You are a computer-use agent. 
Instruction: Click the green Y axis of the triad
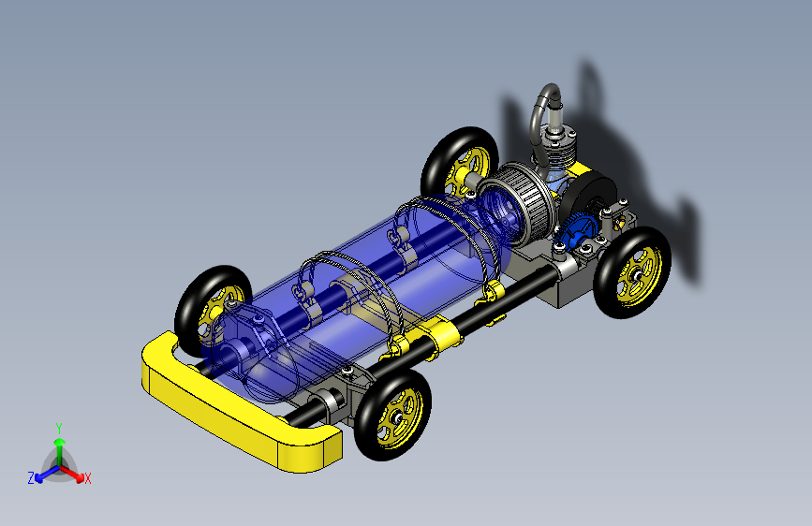point(60,452)
